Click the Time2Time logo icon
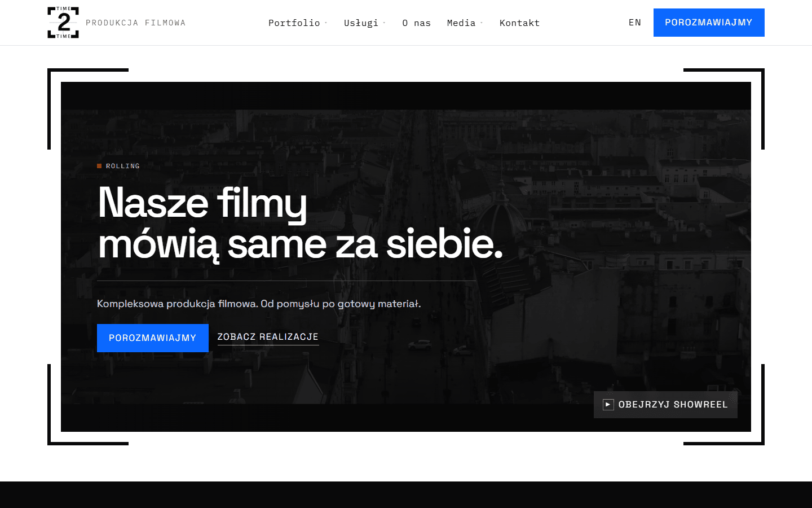Screen dimensions: 812x508 (63, 23)
